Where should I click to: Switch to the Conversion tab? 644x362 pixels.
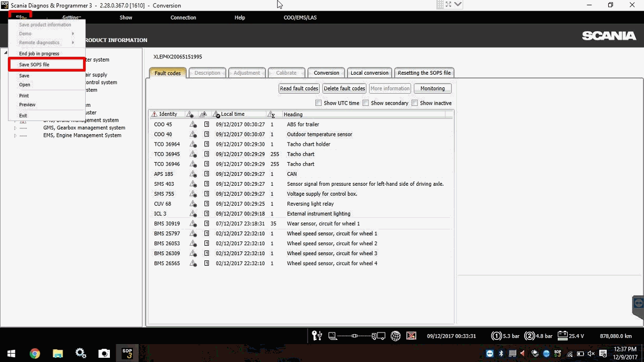coord(326,73)
